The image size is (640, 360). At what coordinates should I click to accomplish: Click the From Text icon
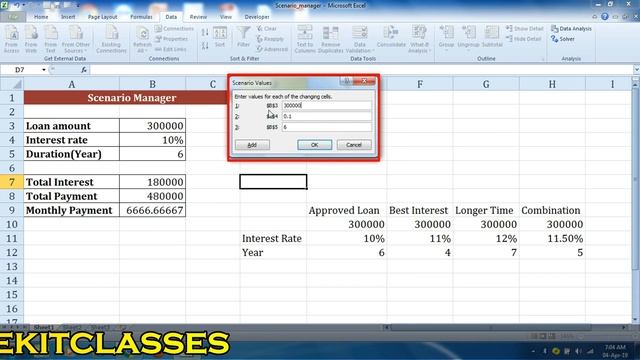(50, 39)
